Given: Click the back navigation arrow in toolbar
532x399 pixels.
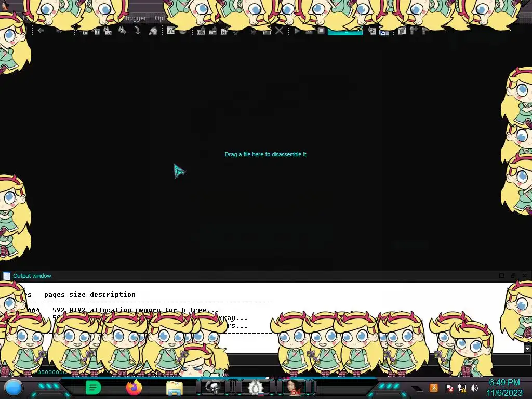Looking at the screenshot, I should coord(41,31).
